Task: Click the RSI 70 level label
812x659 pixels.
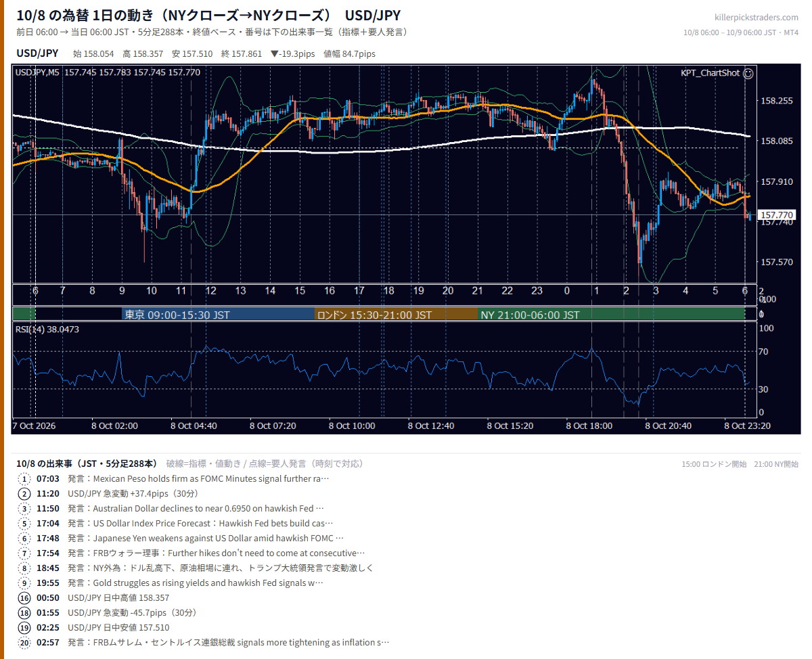Action: [763, 352]
